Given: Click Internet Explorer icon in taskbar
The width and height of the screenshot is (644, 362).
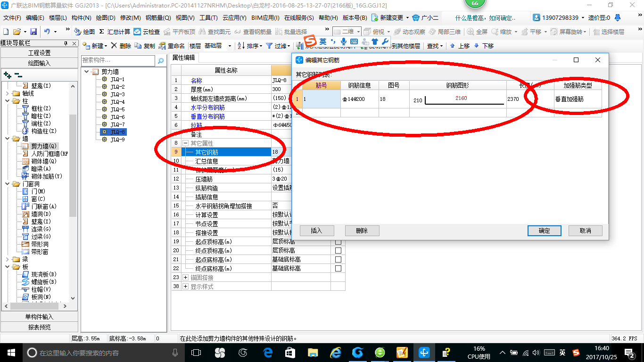Looking at the screenshot, I should (x=336, y=353).
